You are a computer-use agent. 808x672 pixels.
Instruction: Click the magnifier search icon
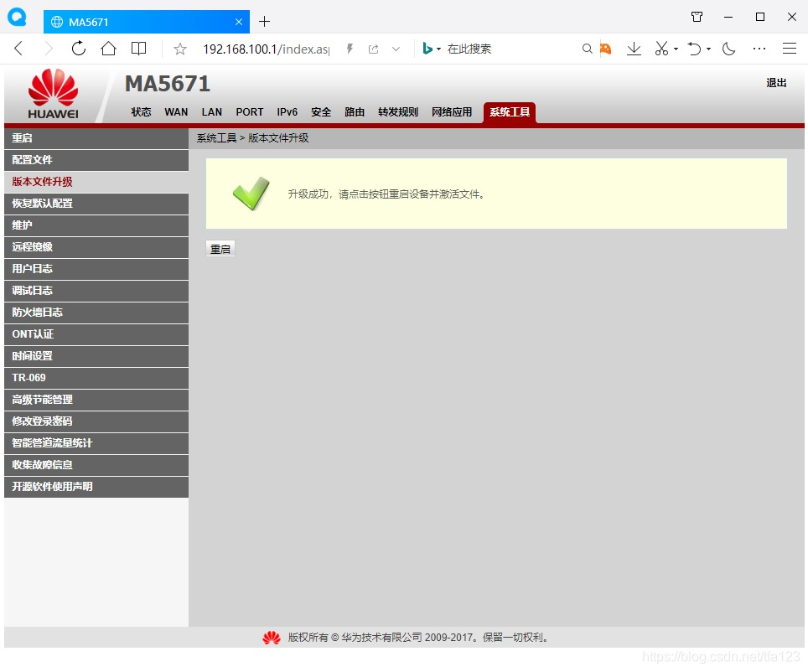point(587,49)
